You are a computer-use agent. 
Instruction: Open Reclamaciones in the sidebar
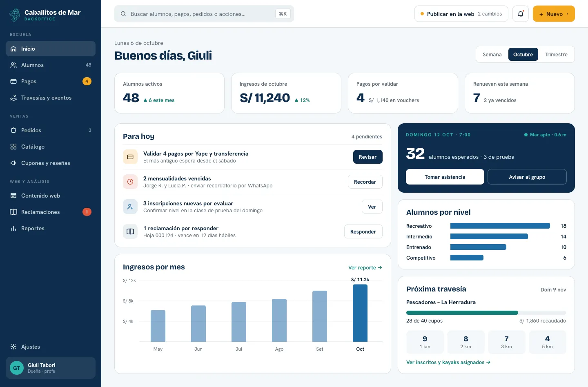pos(51,212)
